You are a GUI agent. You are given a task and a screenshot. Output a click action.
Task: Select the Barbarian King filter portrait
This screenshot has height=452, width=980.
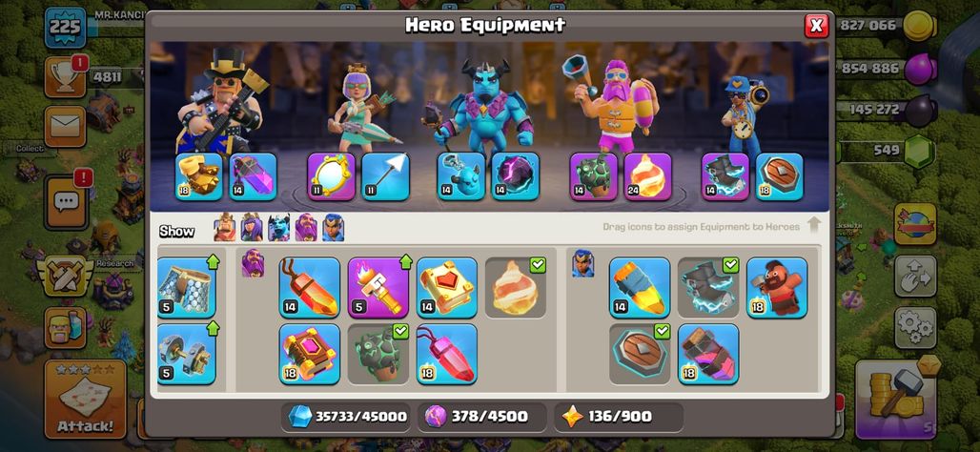(x=224, y=228)
